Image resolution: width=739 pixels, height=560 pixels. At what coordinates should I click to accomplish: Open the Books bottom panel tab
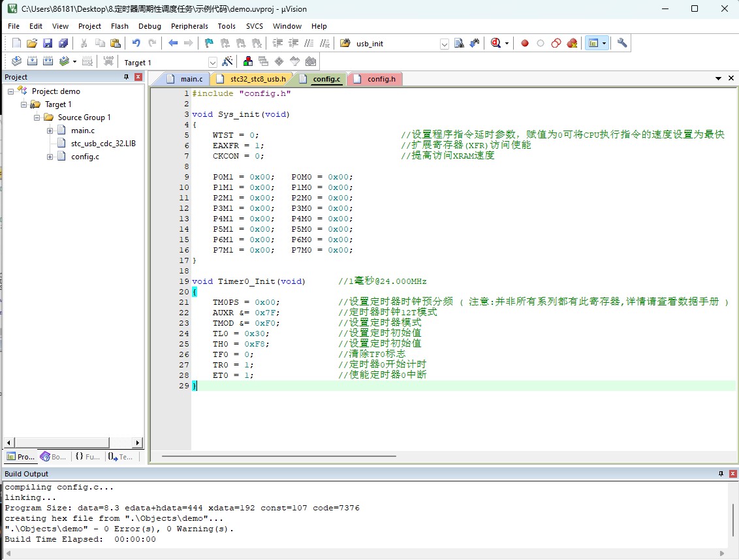pos(54,456)
